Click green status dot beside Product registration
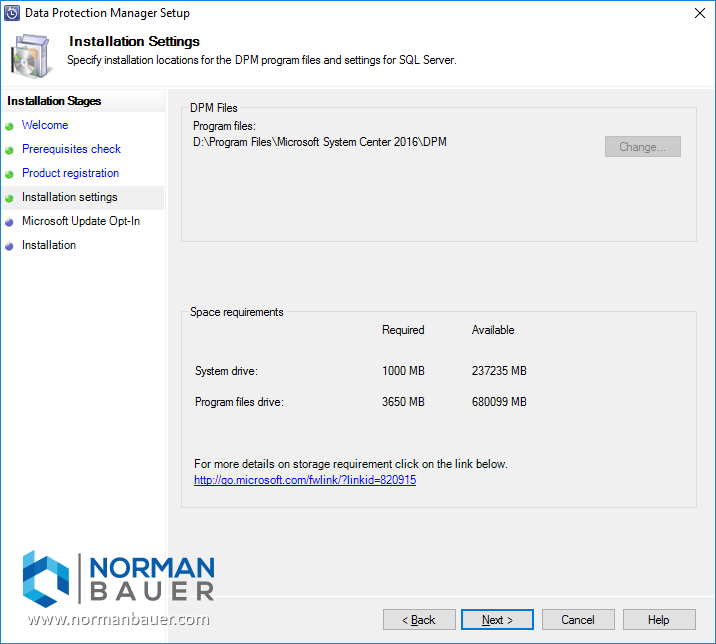The width and height of the screenshot is (716, 644). click(9, 174)
